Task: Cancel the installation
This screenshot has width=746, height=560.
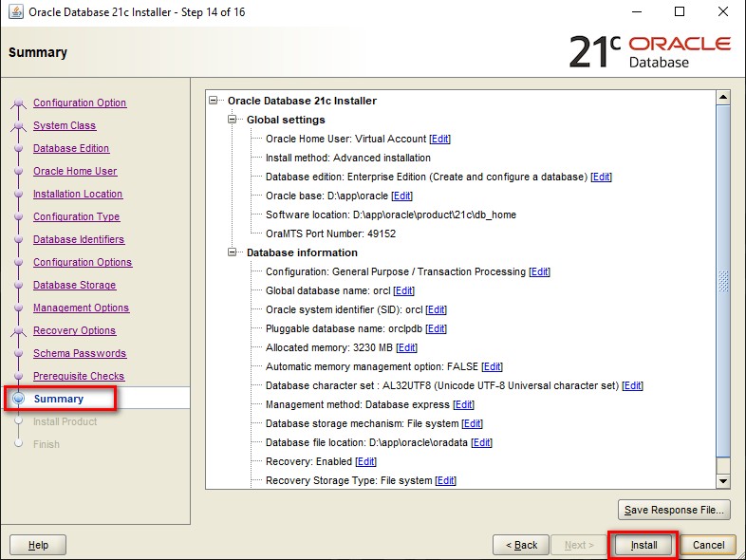Action: [x=708, y=545]
